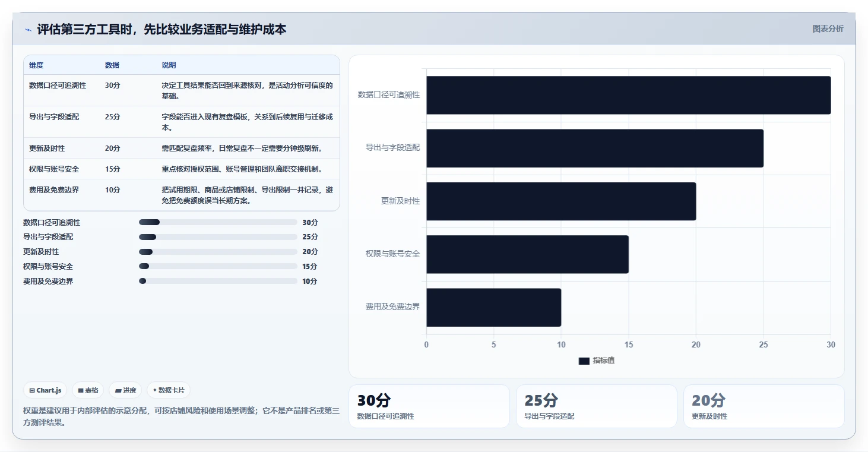Screen dimensions: 868x452
Task: Click the 15 x-axis tick label
Action: point(629,344)
